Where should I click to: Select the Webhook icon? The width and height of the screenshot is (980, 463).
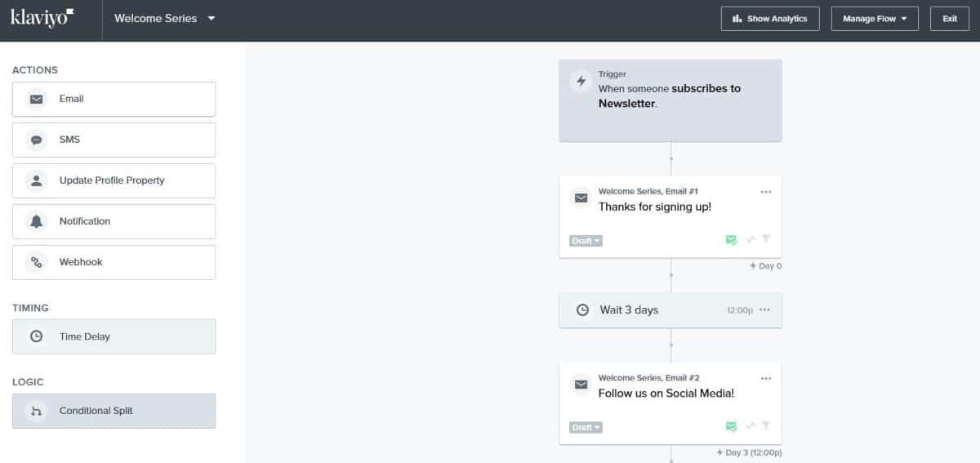(36, 262)
